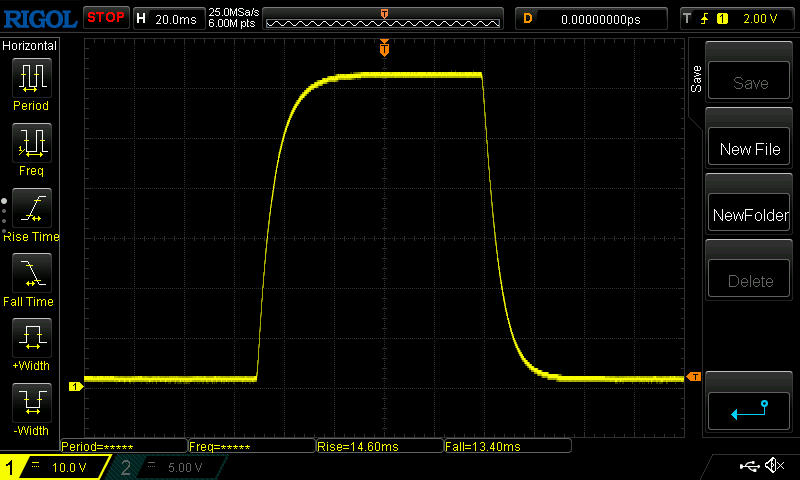Select the channel 1 10.0 V tab
The width and height of the screenshot is (800, 480).
(x=56, y=467)
